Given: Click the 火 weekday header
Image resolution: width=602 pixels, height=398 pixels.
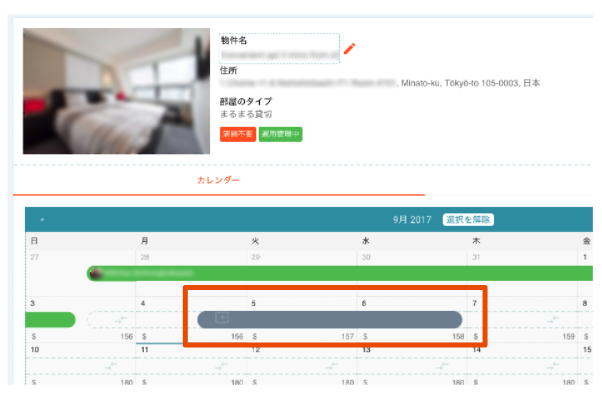Looking at the screenshot, I should click(x=255, y=241).
